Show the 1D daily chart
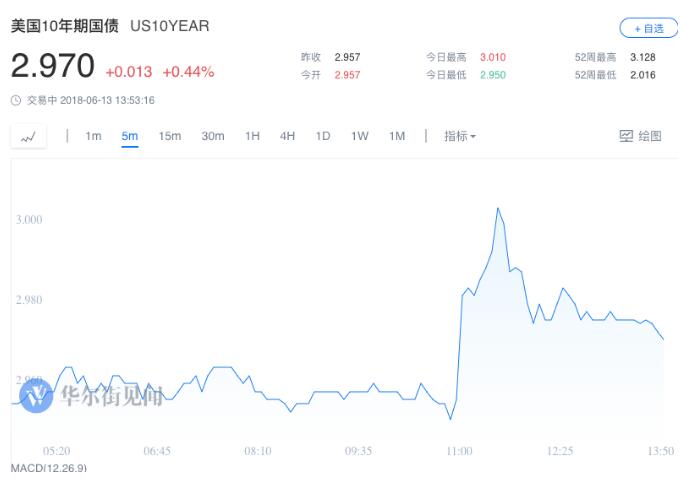This screenshot has height=488, width=683. tap(323, 136)
